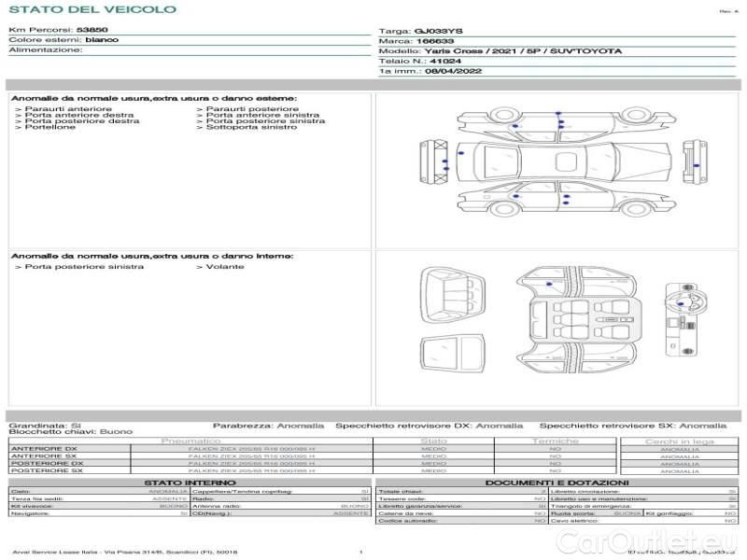Image resolution: width=747 pixels, height=560 pixels.
Task: Click the Pneumatico column header
Action: pyautogui.click(x=190, y=441)
